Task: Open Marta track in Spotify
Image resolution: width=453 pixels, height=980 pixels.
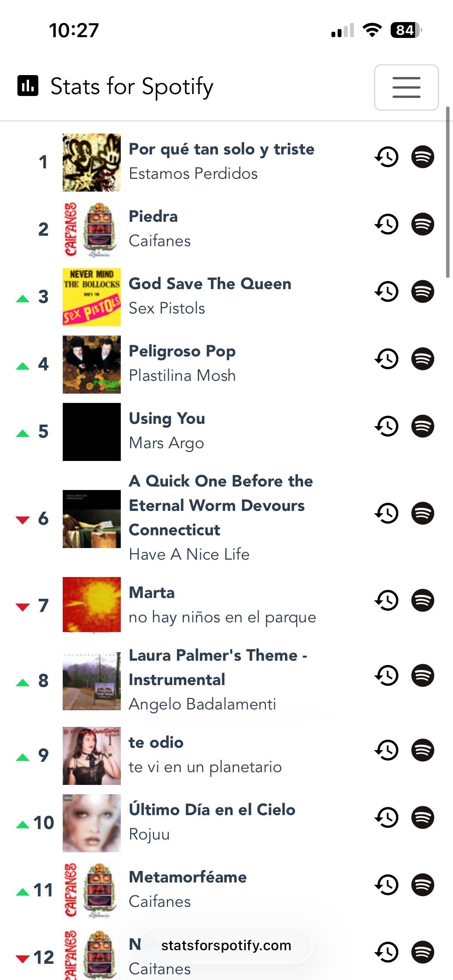Action: (422, 600)
